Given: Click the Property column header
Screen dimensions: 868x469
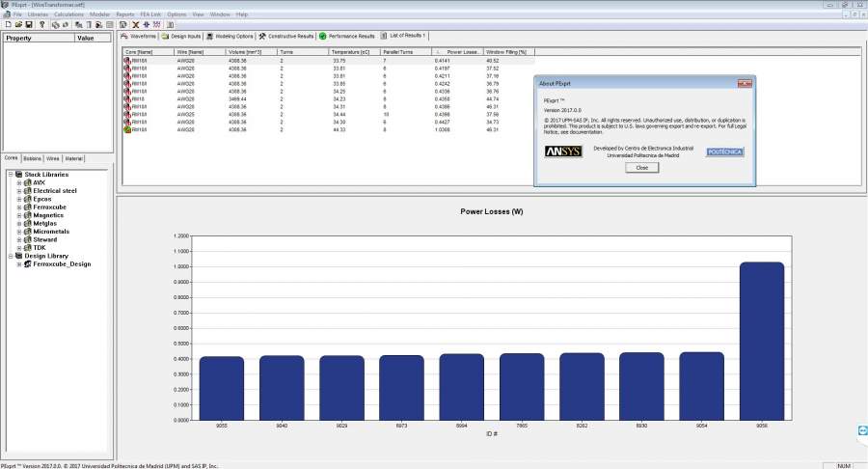Looking at the screenshot, I should pyautogui.click(x=39, y=39).
